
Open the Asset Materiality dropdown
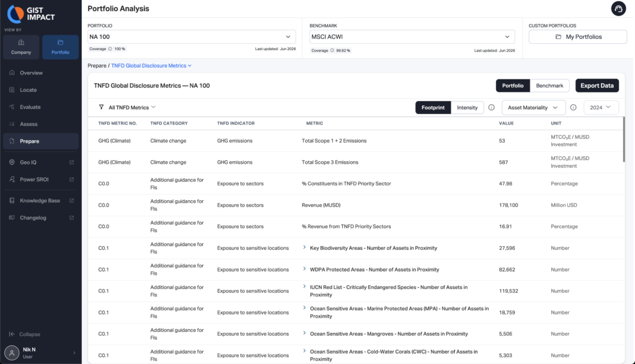533,107
